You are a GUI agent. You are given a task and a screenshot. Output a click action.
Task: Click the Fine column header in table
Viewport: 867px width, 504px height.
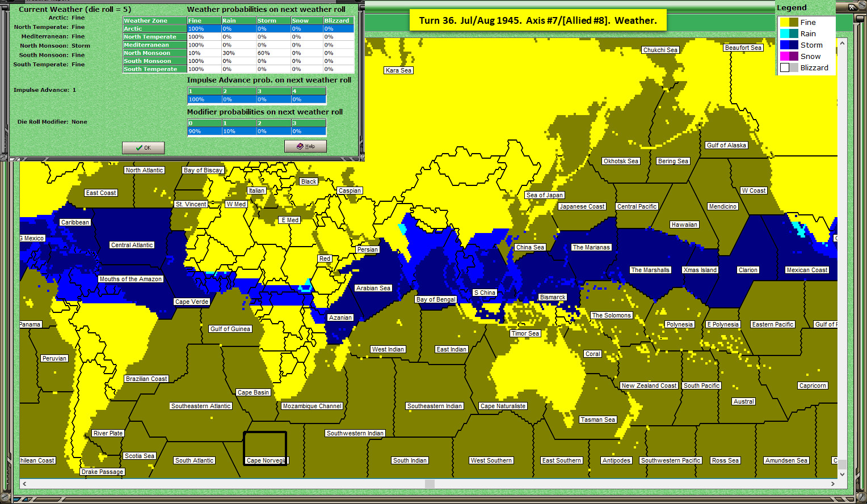(204, 20)
